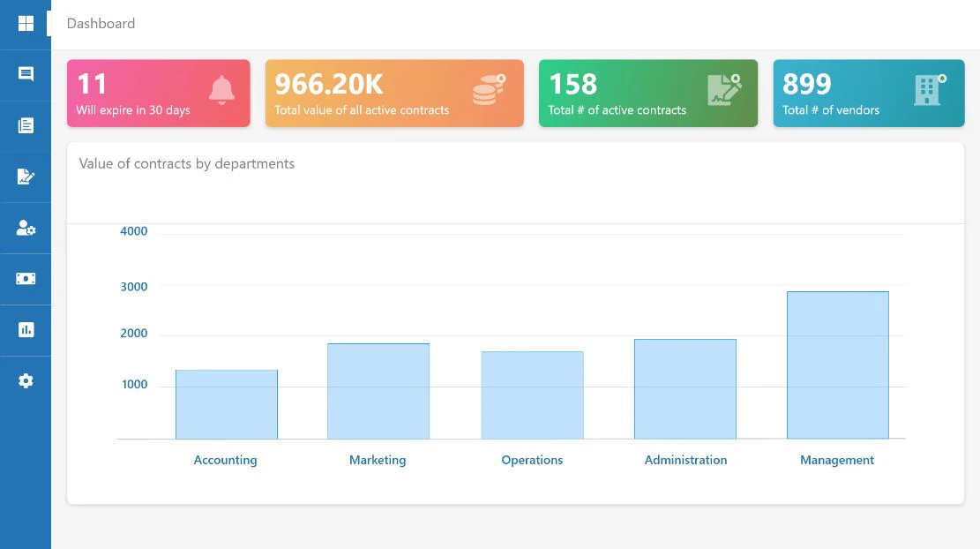Open 'Total # of active contracts' card
The image size is (980, 549).
point(648,94)
